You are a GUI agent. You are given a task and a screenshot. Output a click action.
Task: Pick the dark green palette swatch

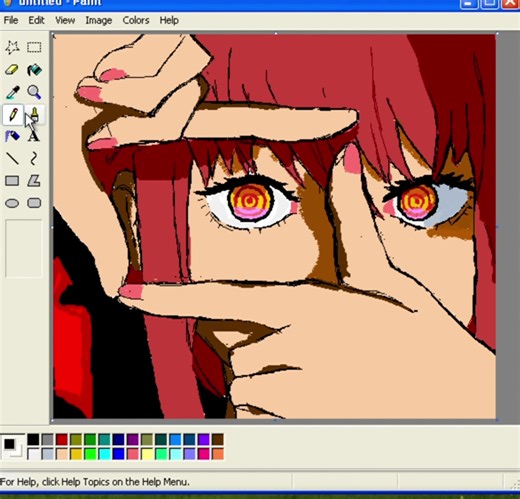pyautogui.click(x=90, y=439)
